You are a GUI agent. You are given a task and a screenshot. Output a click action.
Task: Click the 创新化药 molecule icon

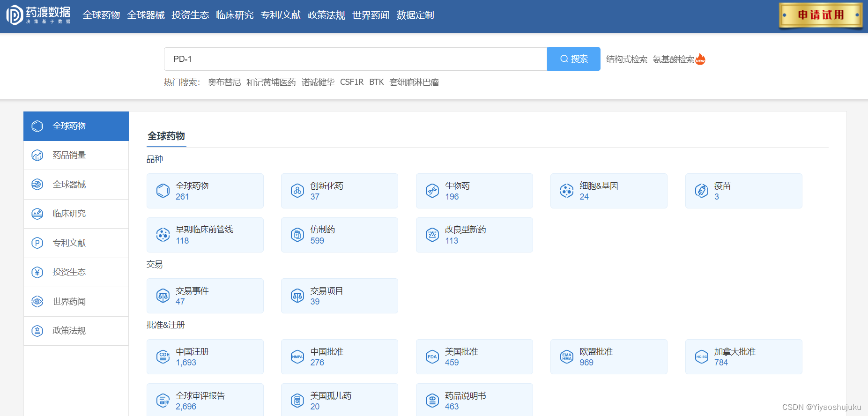(x=297, y=191)
